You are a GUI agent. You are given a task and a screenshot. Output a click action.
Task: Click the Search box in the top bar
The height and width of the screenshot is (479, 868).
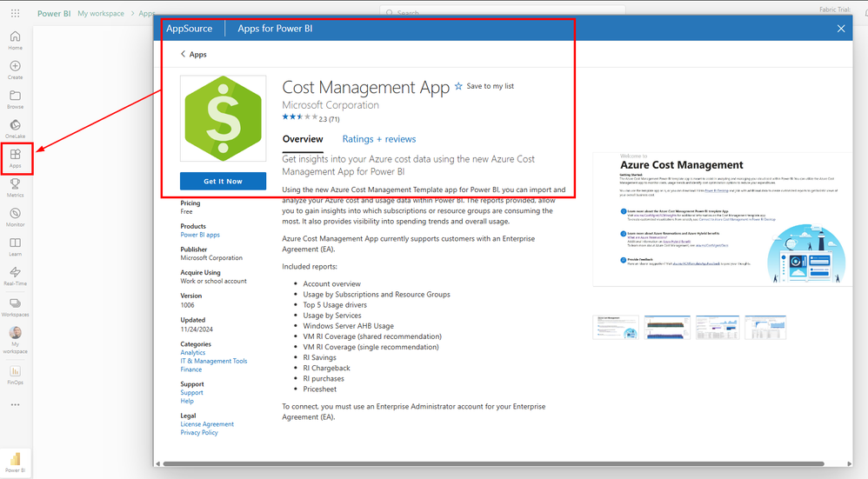click(x=503, y=11)
